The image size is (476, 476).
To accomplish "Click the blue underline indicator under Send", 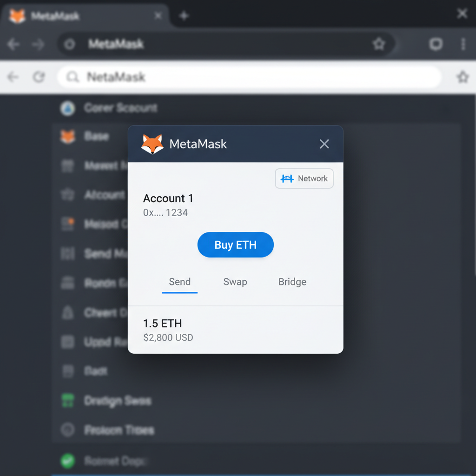I will coord(179,292).
